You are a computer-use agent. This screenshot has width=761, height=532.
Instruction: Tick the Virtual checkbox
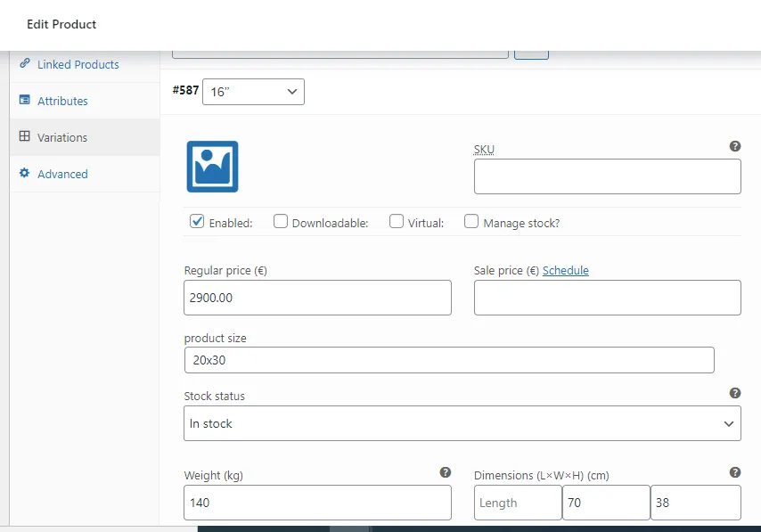pos(397,221)
